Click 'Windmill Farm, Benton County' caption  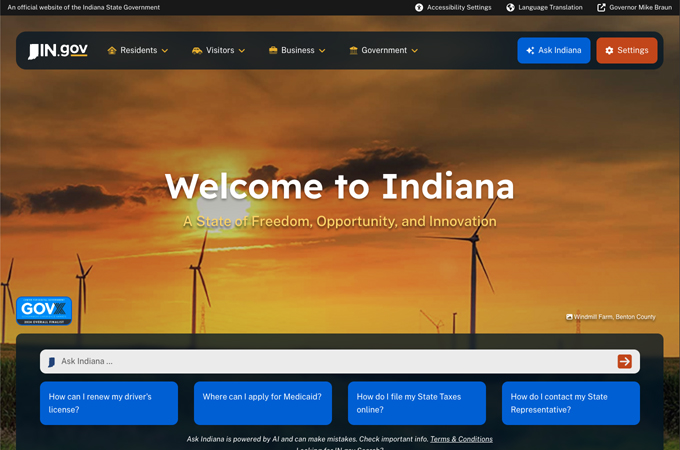tap(615, 317)
